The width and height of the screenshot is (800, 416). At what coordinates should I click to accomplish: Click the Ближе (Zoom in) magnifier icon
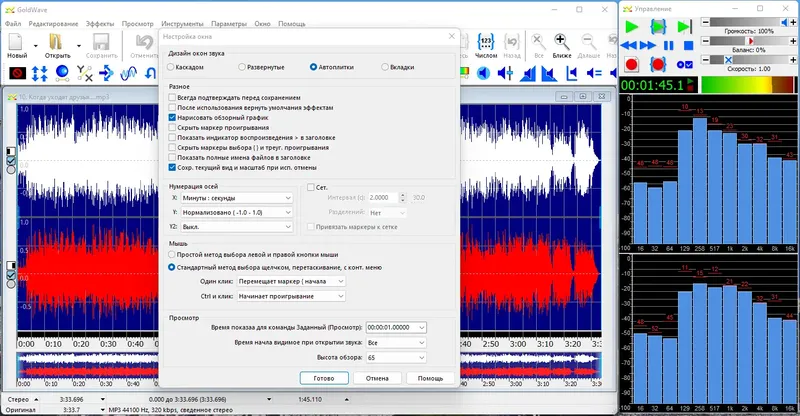(x=562, y=42)
